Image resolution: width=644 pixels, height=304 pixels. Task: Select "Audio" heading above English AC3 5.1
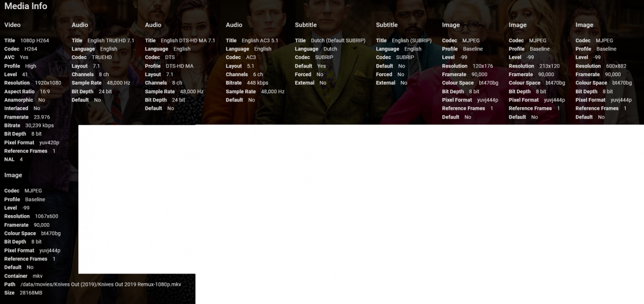tap(234, 25)
